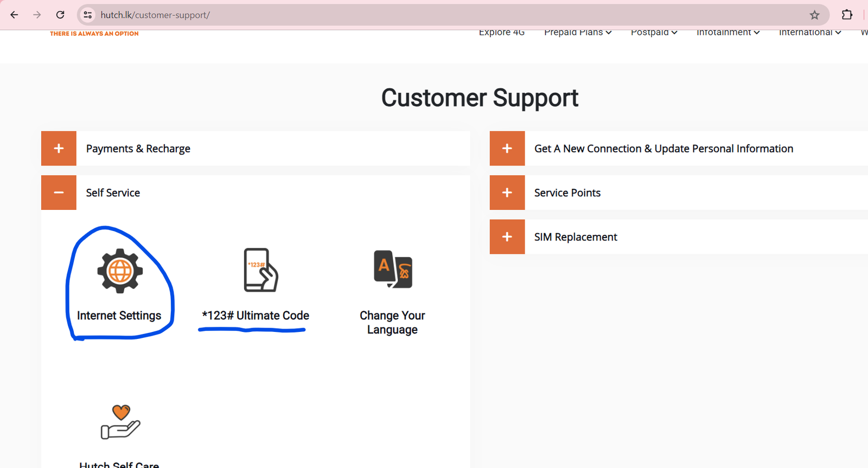The image size is (868, 468).
Task: Open the *123# phone icon
Action: 261,270
